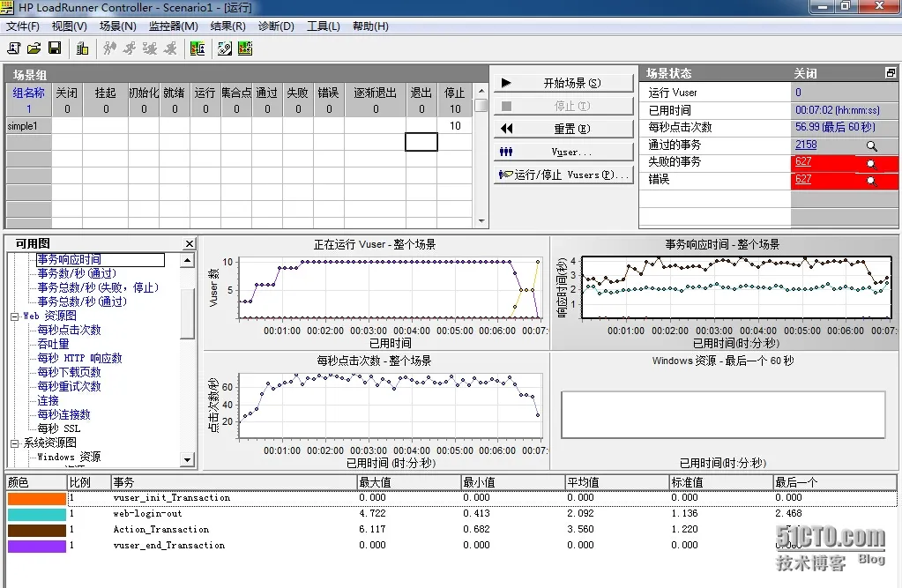Viewport: 902px width, 588px height.
Task: Click the Stop Vusers toolbar icon
Action: (x=170, y=48)
